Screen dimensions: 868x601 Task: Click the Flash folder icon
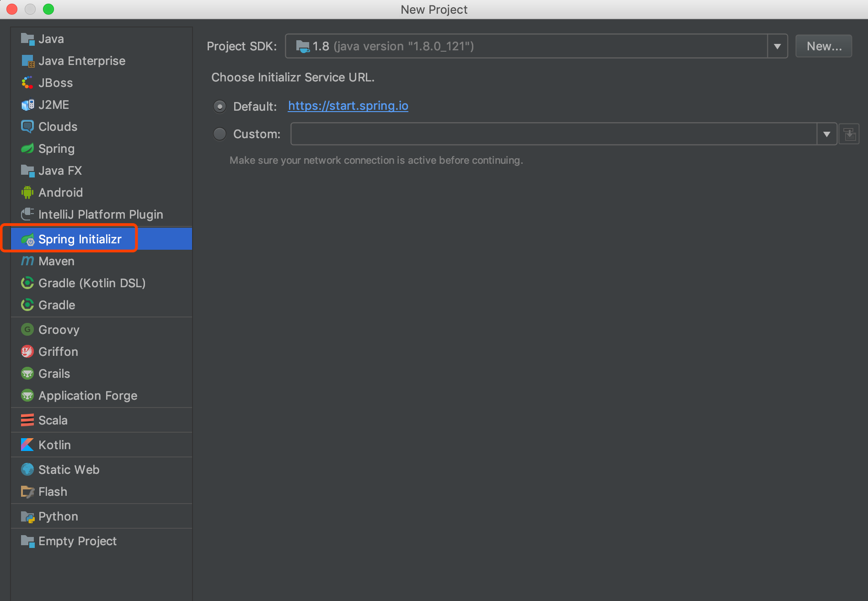[x=27, y=492]
